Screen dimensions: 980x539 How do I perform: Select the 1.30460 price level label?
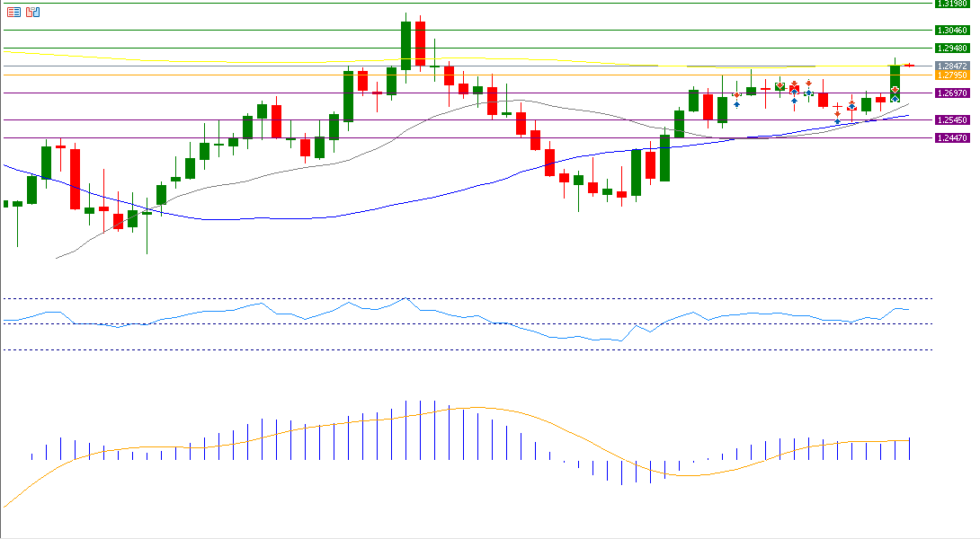[x=951, y=30]
